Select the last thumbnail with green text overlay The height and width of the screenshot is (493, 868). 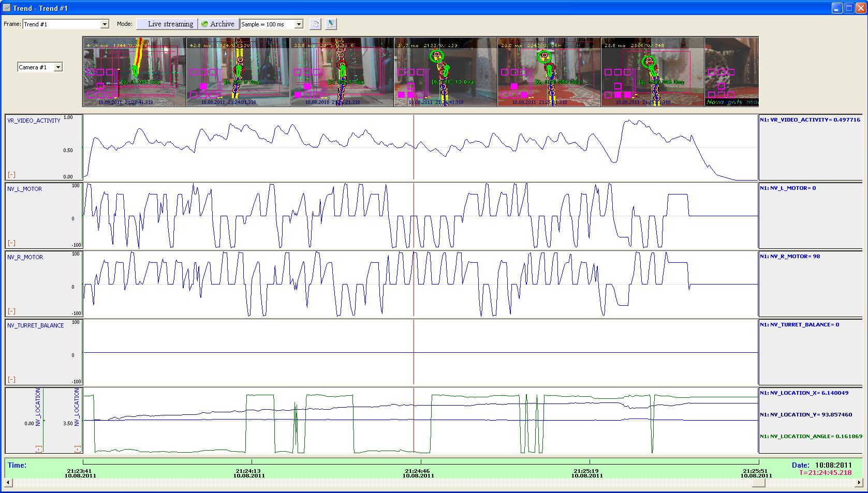731,72
